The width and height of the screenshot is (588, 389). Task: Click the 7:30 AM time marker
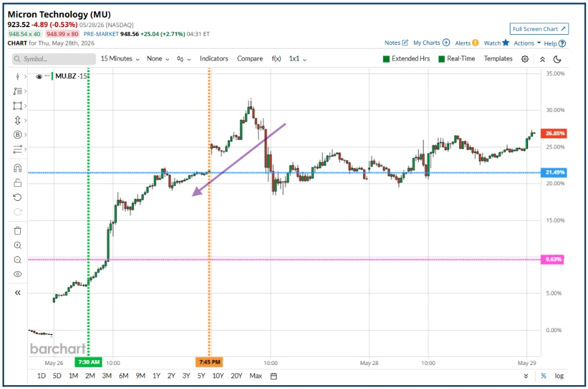[88, 362]
